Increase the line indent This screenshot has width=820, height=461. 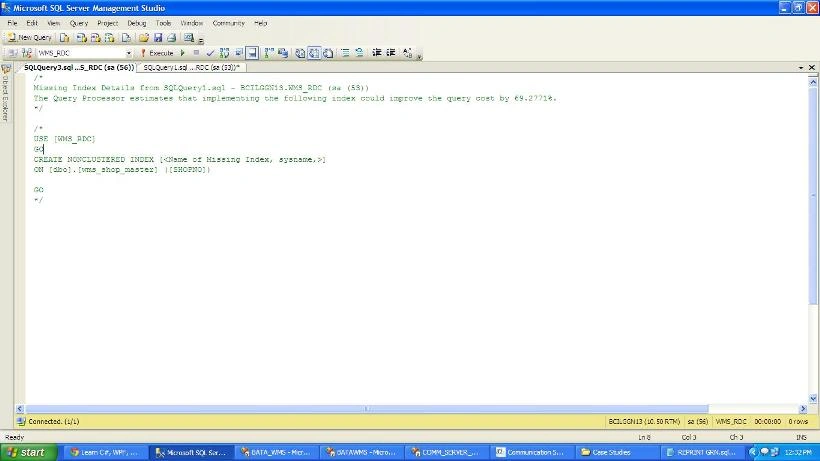[x=391, y=53]
